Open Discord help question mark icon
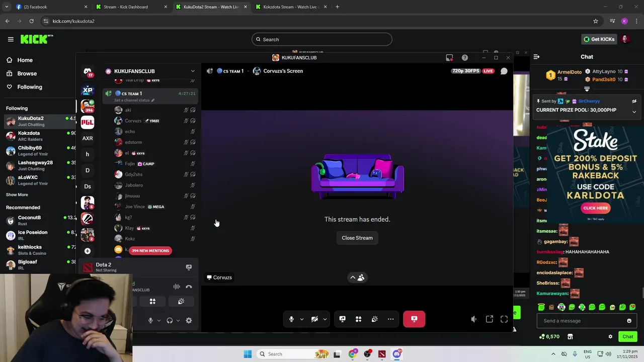Viewport: 644px width, 362px height. tap(464, 57)
